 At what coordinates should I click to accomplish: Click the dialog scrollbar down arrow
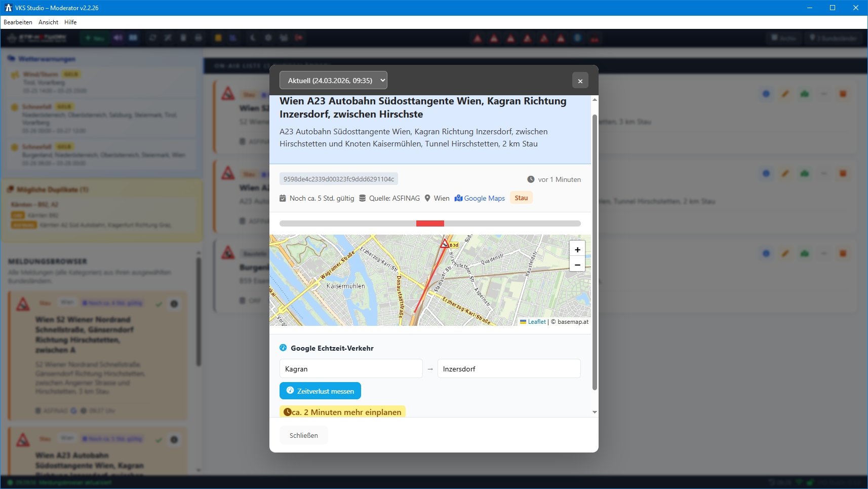(595, 412)
